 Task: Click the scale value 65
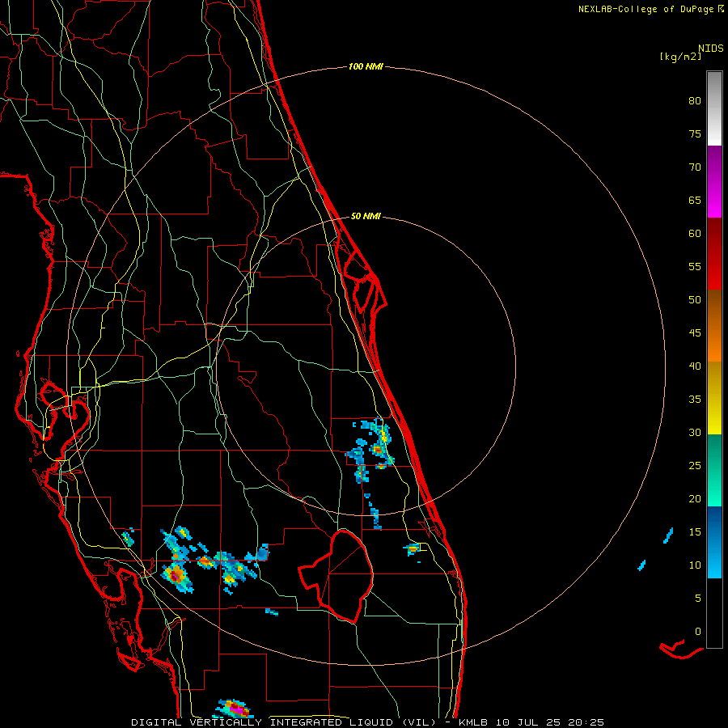pyautogui.click(x=695, y=200)
